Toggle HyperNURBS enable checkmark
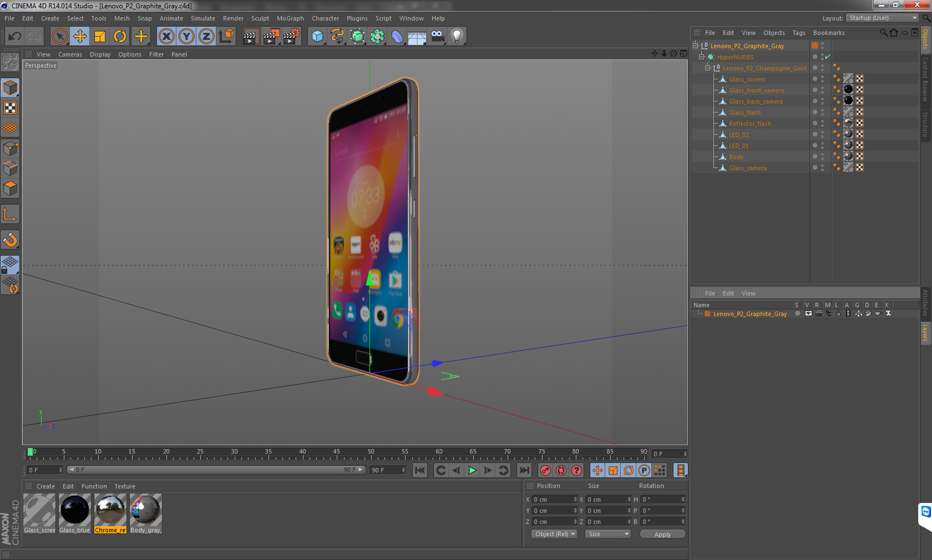The width and height of the screenshot is (932, 560). pos(828,57)
